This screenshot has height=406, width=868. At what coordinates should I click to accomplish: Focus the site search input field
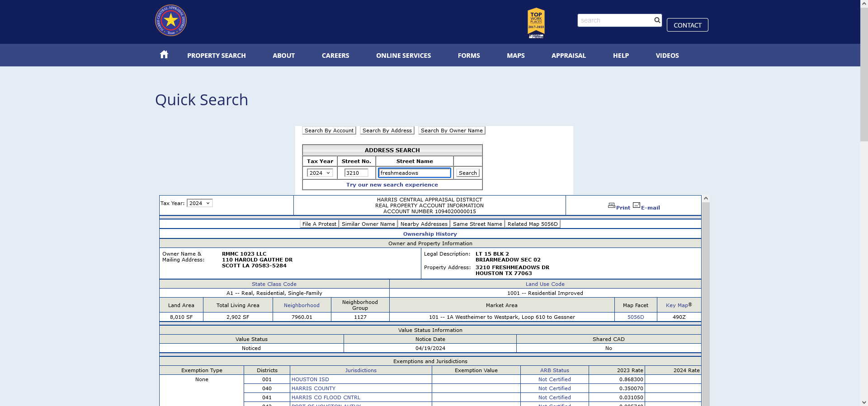[615, 20]
